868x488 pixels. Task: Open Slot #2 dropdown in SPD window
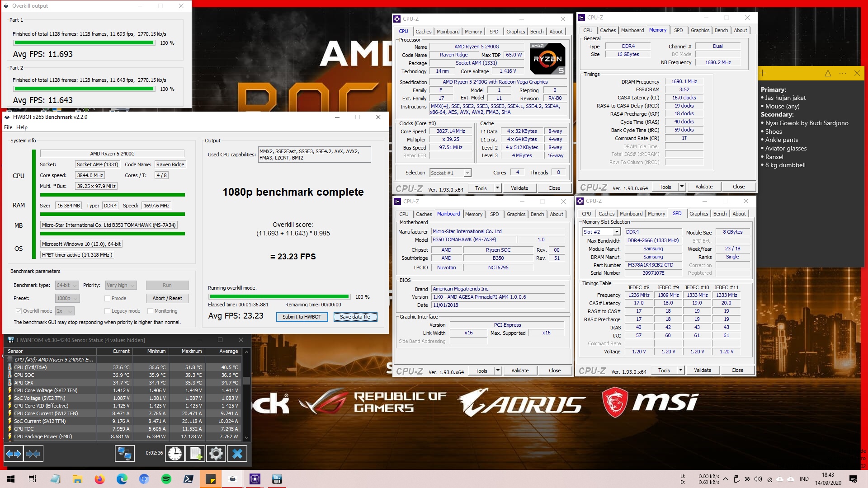click(601, 232)
